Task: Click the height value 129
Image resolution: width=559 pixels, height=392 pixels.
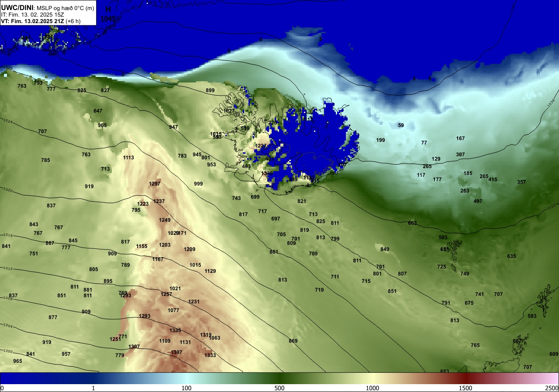Action: coord(436,159)
